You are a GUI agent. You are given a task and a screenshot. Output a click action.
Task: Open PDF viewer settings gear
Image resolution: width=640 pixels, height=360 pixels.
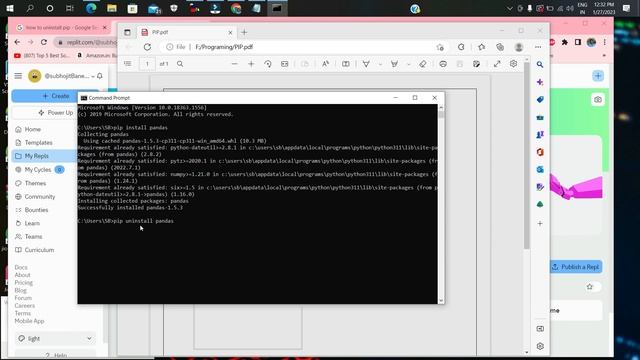click(513, 64)
